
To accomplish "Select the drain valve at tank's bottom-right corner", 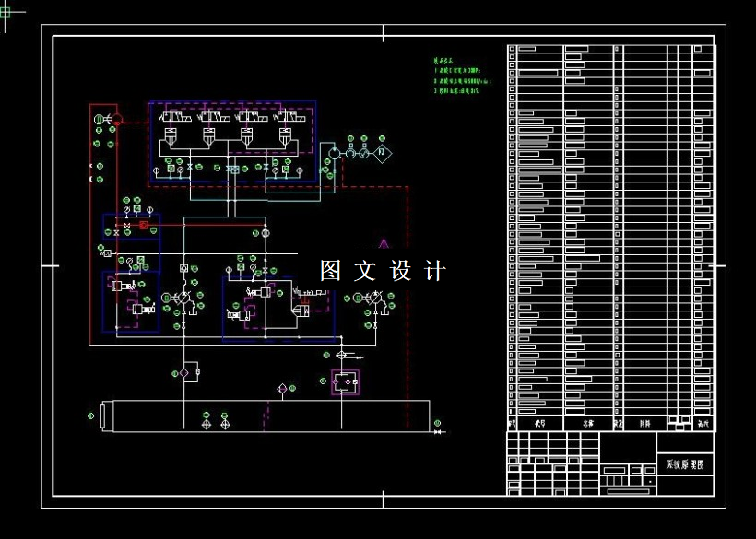I will pos(438,432).
